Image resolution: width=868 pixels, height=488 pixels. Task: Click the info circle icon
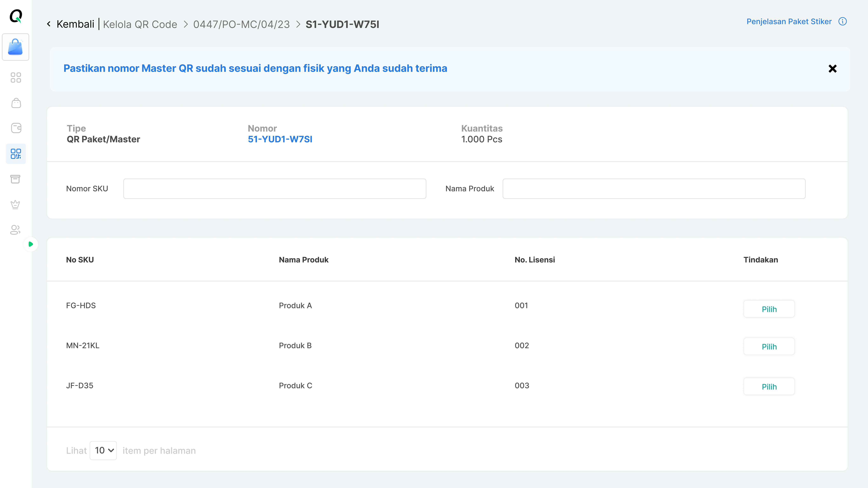842,22
